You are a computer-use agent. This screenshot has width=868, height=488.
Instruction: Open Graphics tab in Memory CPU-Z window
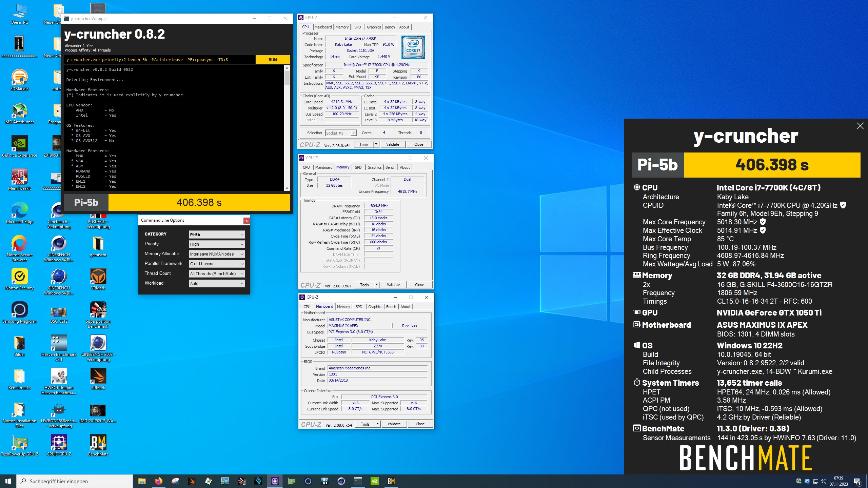pos(374,167)
